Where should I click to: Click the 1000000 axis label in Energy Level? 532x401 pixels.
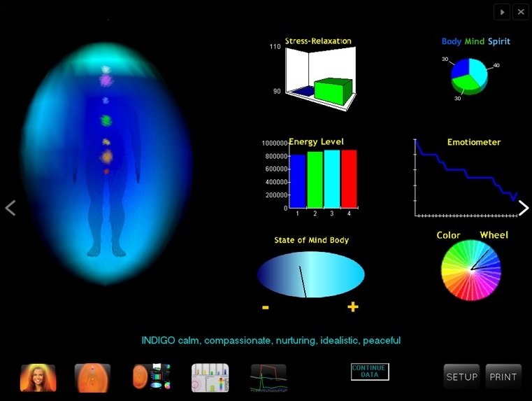coord(275,143)
